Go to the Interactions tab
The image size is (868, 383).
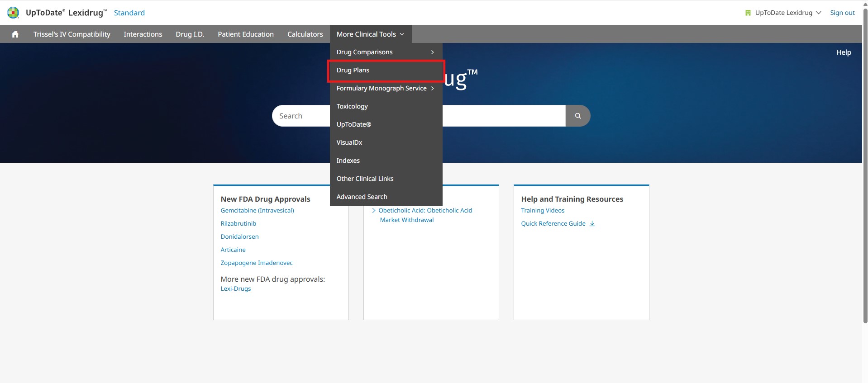point(143,34)
